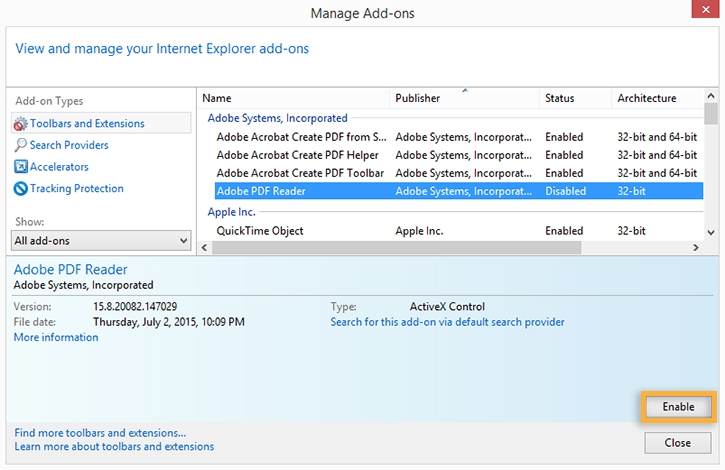Open Find more toolbars and extensions link
This screenshot has width=725, height=470.
point(100,433)
